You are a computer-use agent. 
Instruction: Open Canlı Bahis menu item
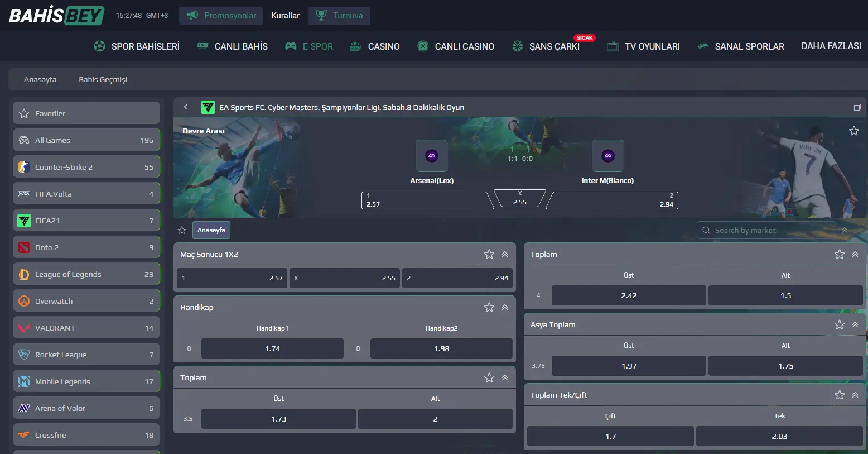click(233, 46)
